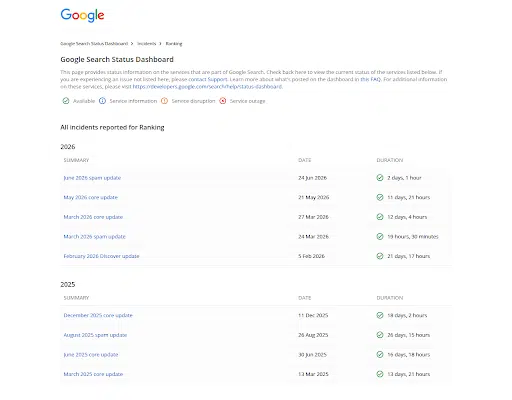
Task: Open the May 2026 core update incident
Action: tap(91, 197)
